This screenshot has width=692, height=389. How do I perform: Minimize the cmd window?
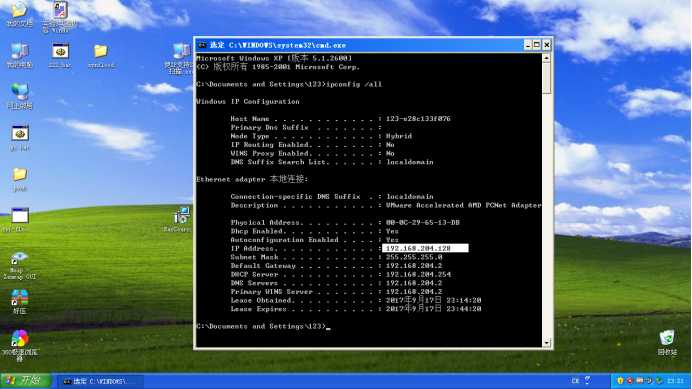click(528, 45)
